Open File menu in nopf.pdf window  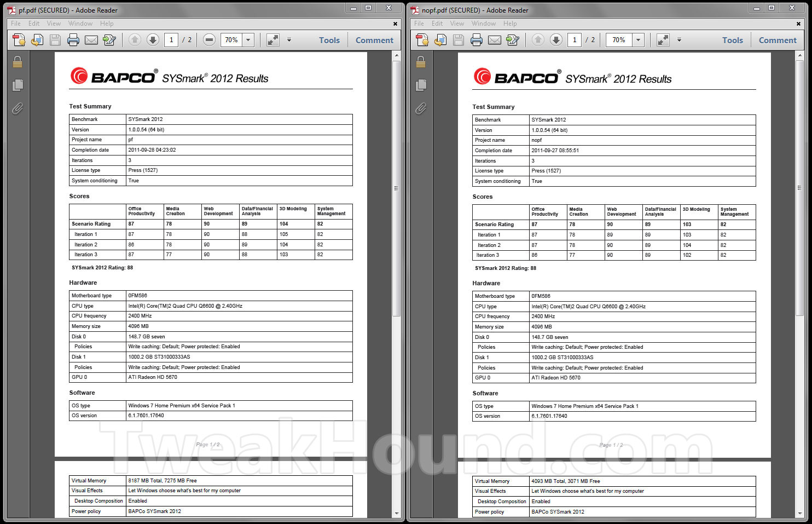tap(419, 24)
